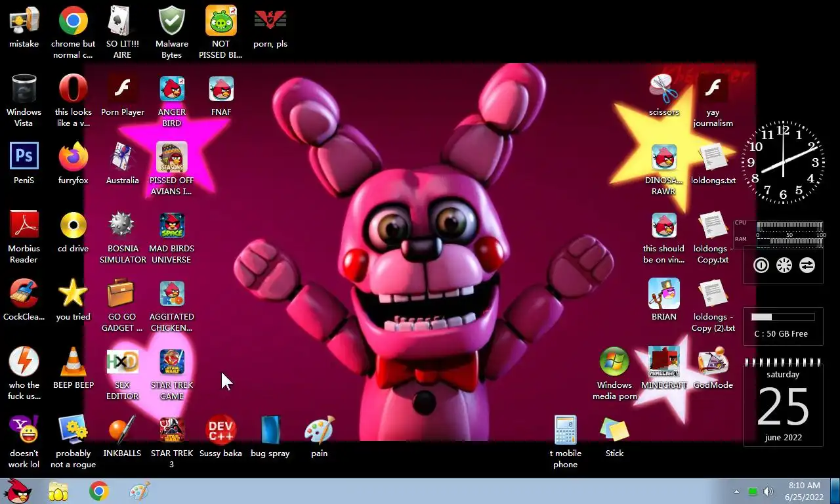Select the 'Windows Vista' recycle bin icon

click(x=24, y=89)
